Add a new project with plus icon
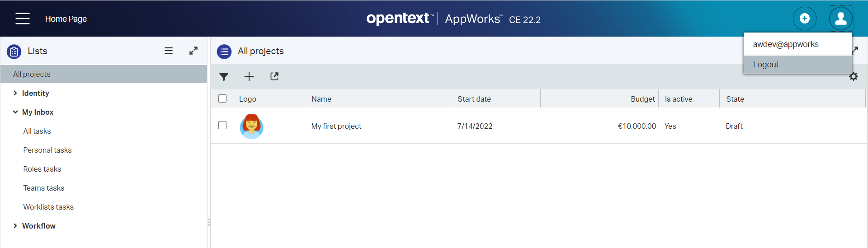 pyautogui.click(x=249, y=76)
